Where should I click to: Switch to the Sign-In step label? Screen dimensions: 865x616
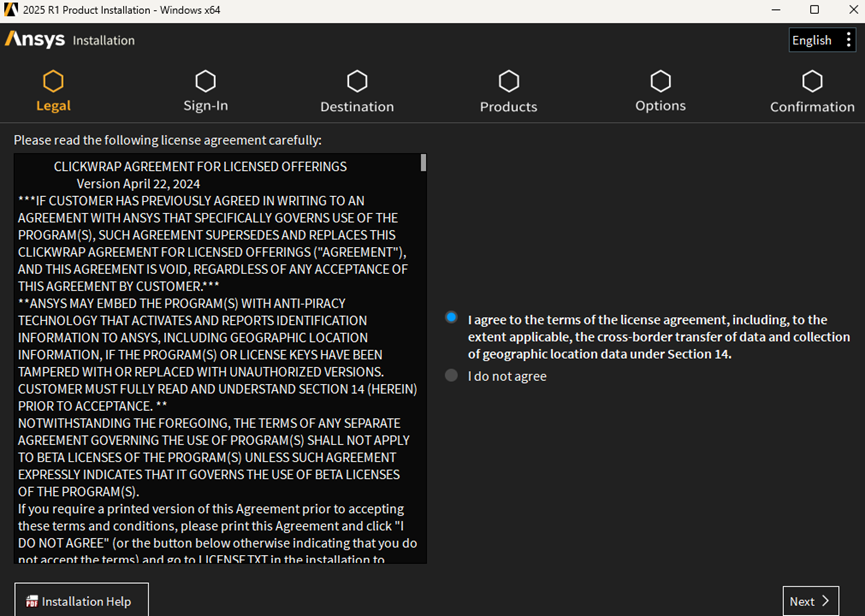[205, 106]
